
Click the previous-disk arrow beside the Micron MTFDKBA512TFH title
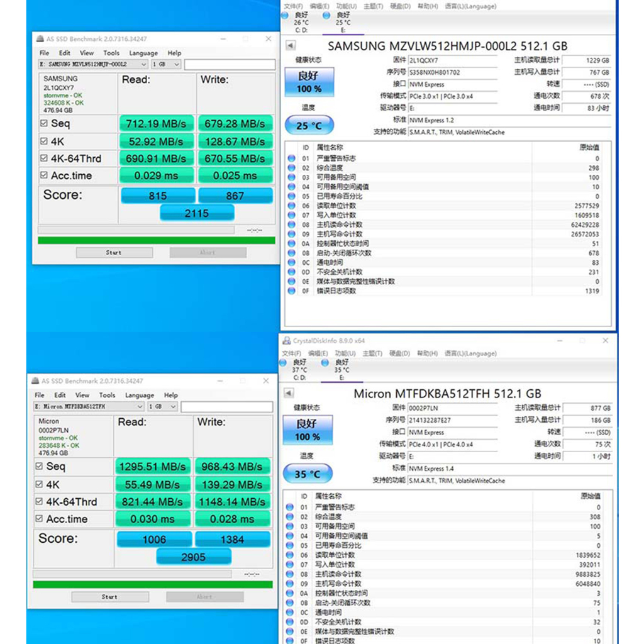(x=289, y=393)
